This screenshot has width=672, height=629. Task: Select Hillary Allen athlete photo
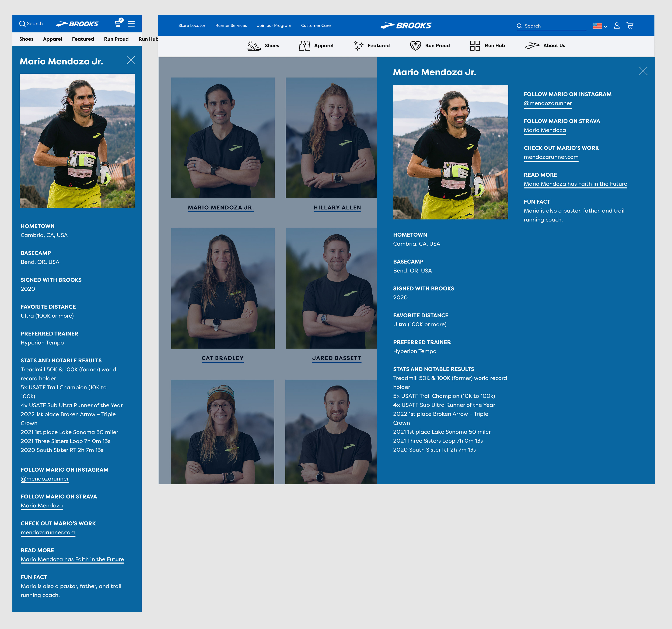point(331,138)
